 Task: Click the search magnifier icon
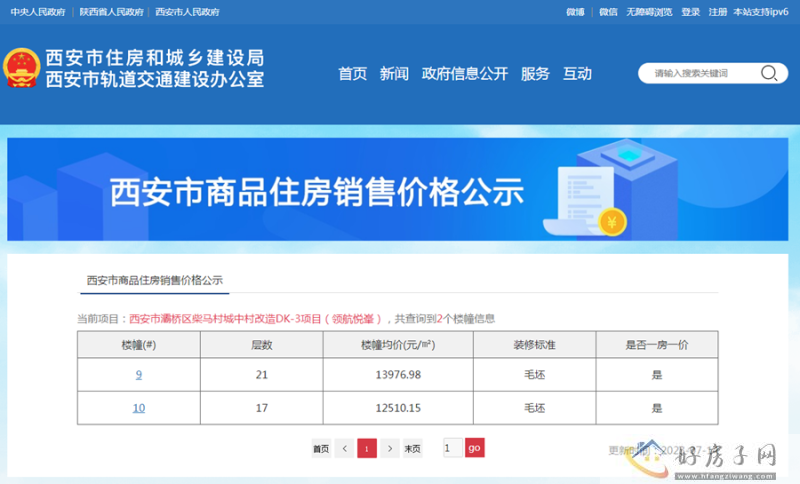pos(769,73)
